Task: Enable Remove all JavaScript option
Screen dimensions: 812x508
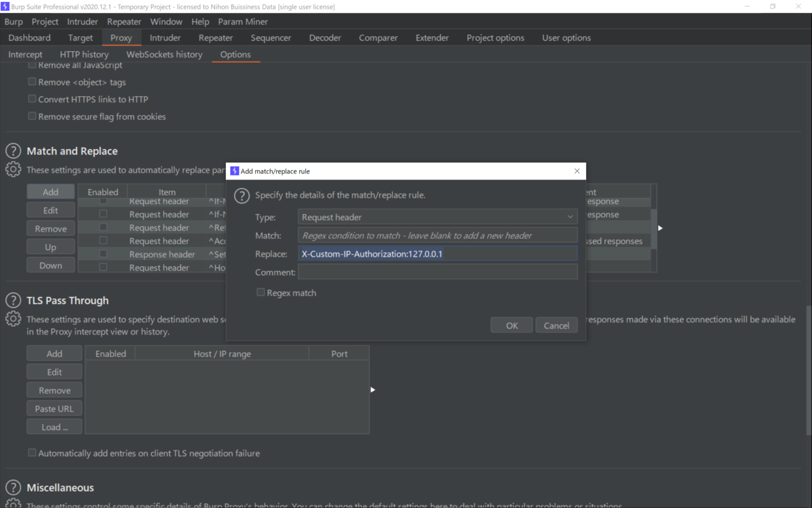Action: point(32,66)
